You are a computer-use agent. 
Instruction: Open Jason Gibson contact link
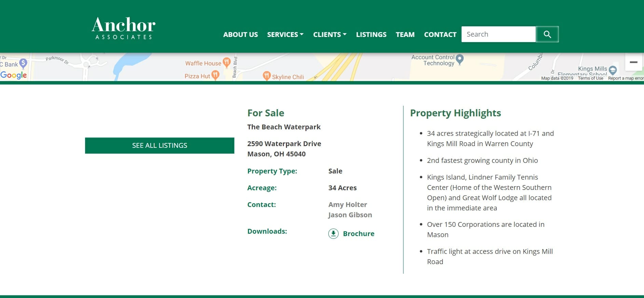point(350,215)
